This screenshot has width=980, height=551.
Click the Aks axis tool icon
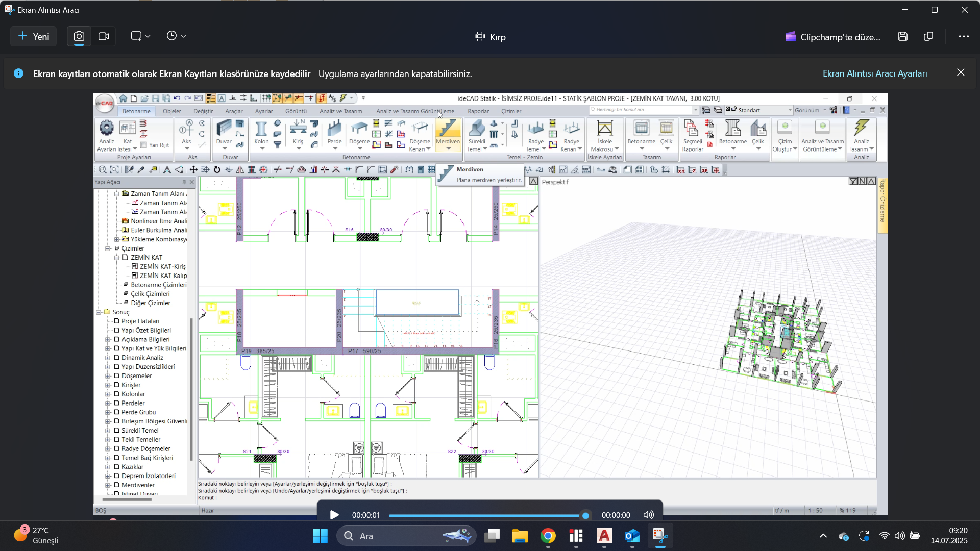pyautogui.click(x=186, y=129)
